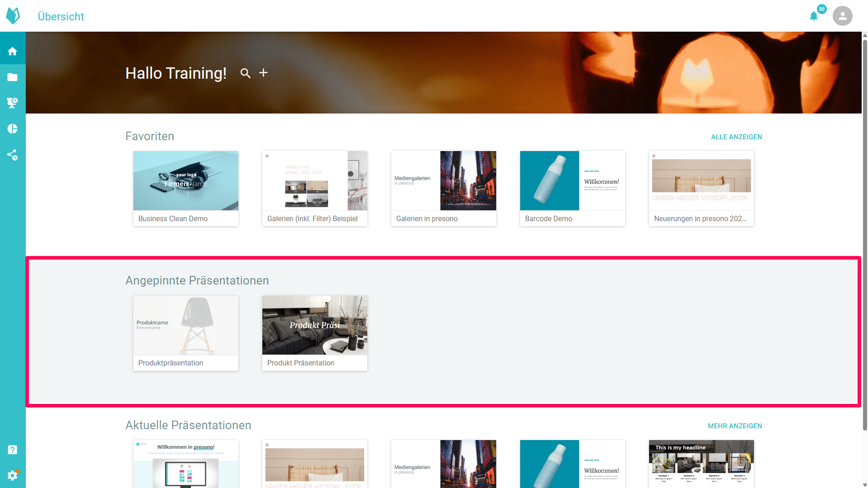Open the analytics pie chart icon
Image resolution: width=868 pixels, height=488 pixels.
click(x=13, y=129)
